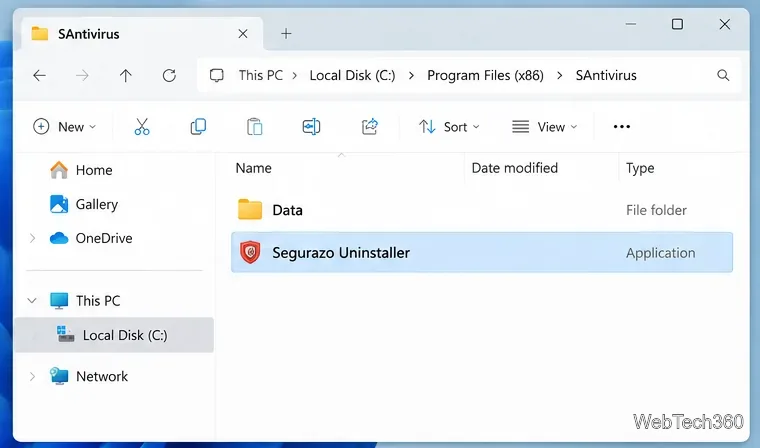760x448 pixels.
Task: Click the Local Disk drive icon in sidebar
Action: coord(65,334)
